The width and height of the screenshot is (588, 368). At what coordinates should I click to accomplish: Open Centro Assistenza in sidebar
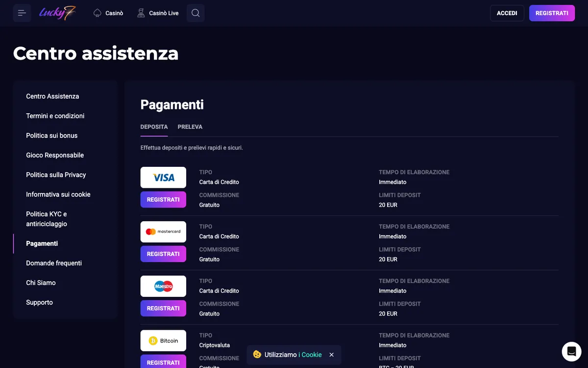(x=52, y=96)
